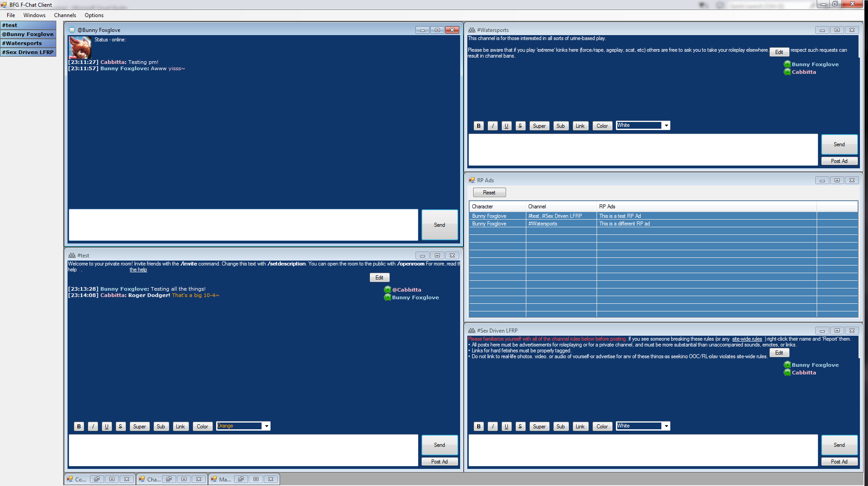Click green status icon beside @Cabbitta
The image size is (868, 486).
388,290
